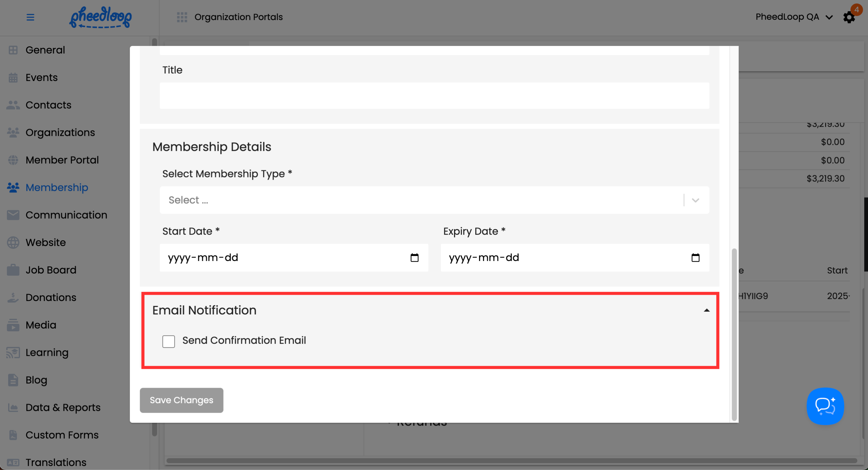Open Data & Reports menu item
This screenshot has height=470, width=868.
click(63, 407)
